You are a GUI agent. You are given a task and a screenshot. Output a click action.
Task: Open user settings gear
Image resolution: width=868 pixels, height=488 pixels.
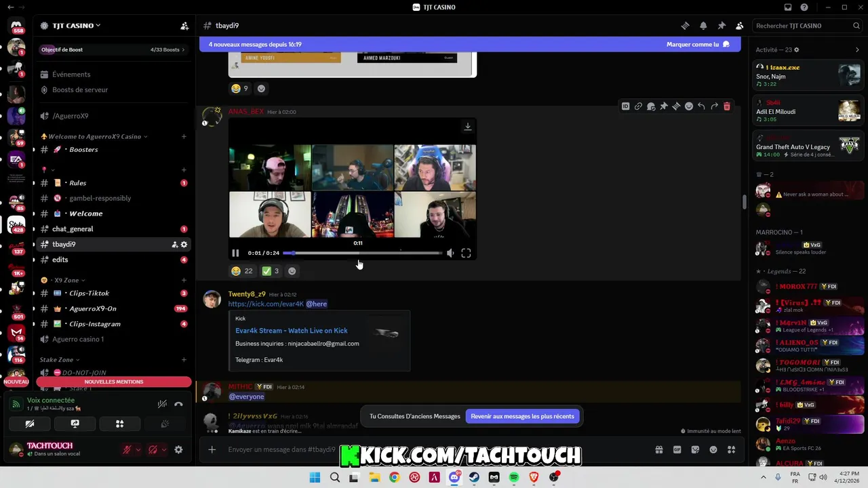coord(178,449)
